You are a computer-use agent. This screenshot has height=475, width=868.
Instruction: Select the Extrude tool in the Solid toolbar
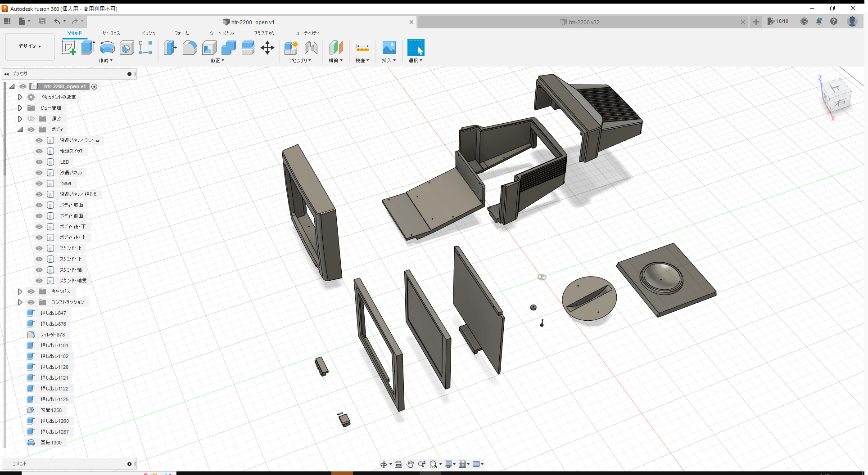pyautogui.click(x=87, y=47)
